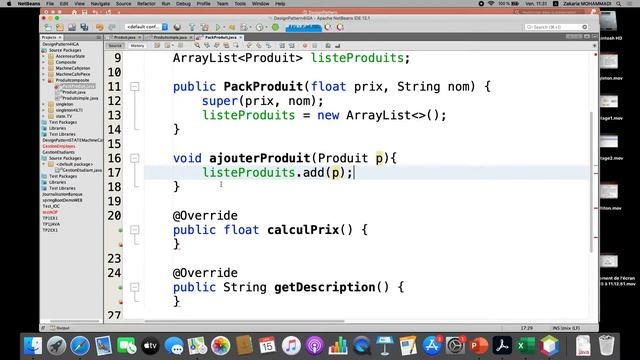Click the editor Find Selection magnifier icon
Image resolution: width=640 pixels, height=360 pixels.
click(197, 46)
